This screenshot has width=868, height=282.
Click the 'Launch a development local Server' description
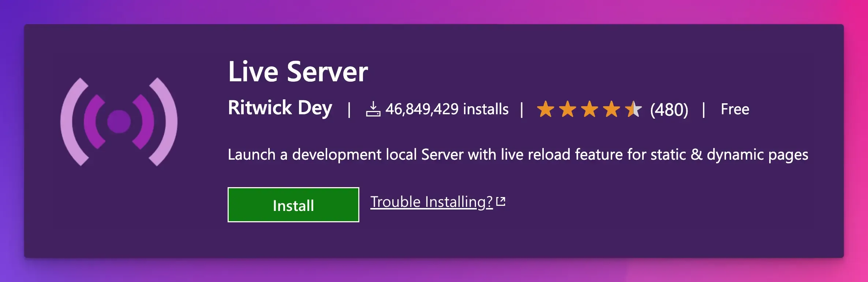(x=518, y=155)
